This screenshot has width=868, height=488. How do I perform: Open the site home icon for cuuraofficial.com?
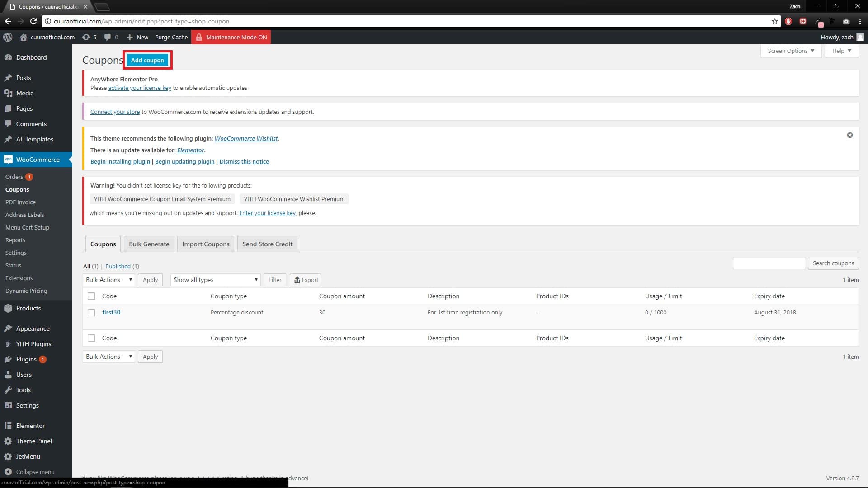pos(24,37)
